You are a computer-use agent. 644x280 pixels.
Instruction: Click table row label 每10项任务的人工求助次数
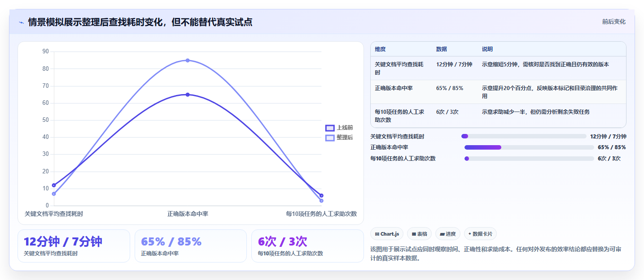click(x=399, y=116)
